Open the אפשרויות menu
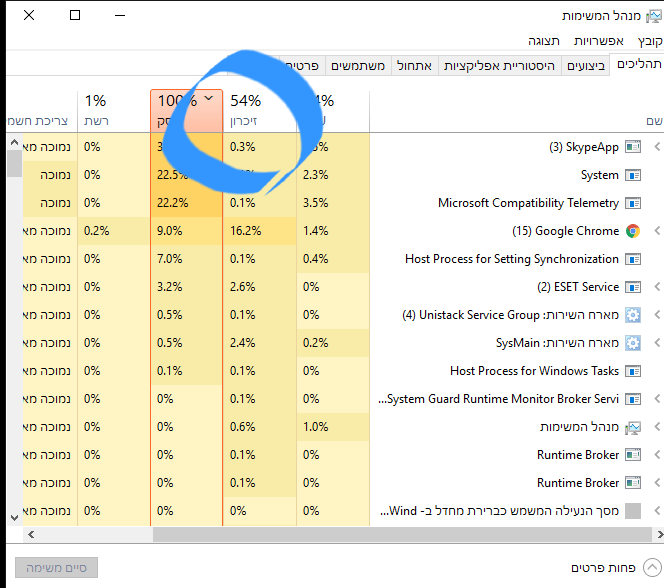 (599, 41)
